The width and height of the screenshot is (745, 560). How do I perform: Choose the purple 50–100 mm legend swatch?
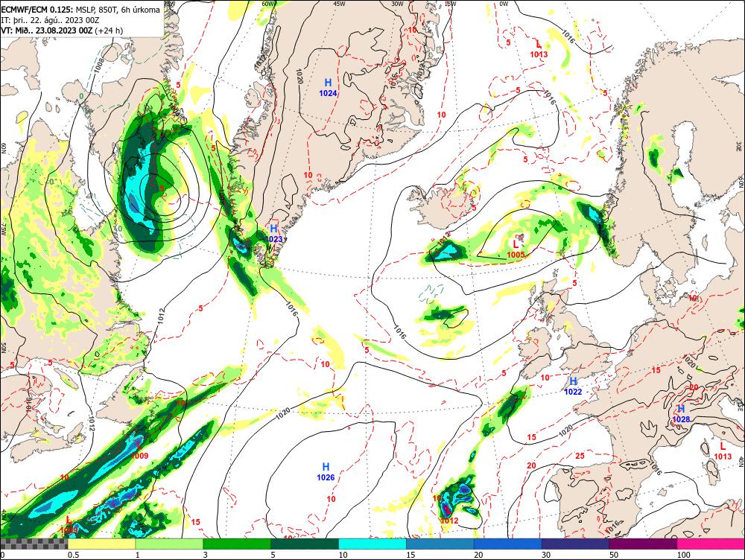pyautogui.click(x=644, y=544)
